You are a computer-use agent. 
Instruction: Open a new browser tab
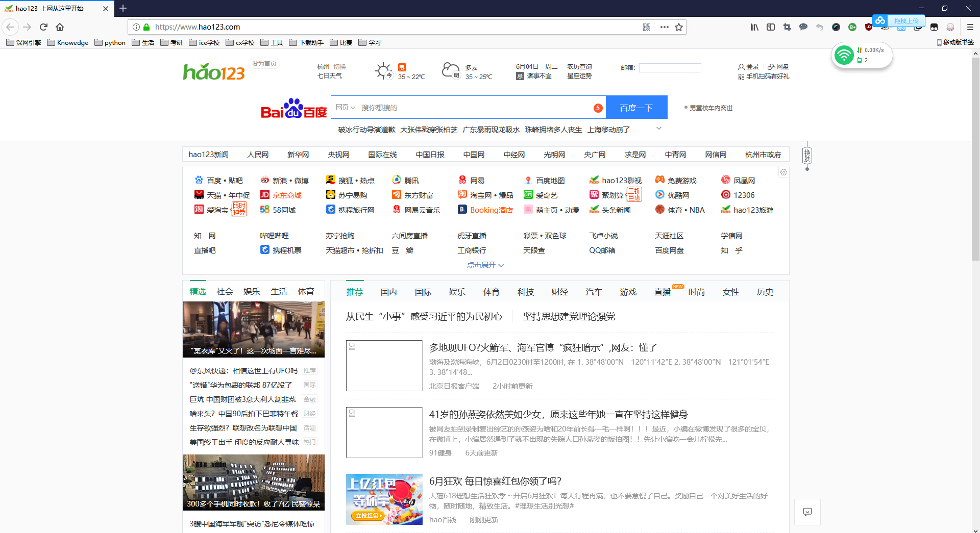click(x=123, y=8)
